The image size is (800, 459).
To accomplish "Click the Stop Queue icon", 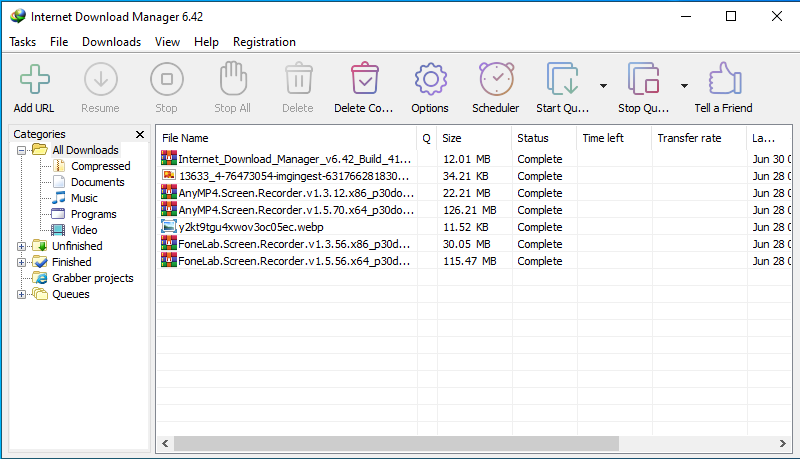I will pos(643,79).
